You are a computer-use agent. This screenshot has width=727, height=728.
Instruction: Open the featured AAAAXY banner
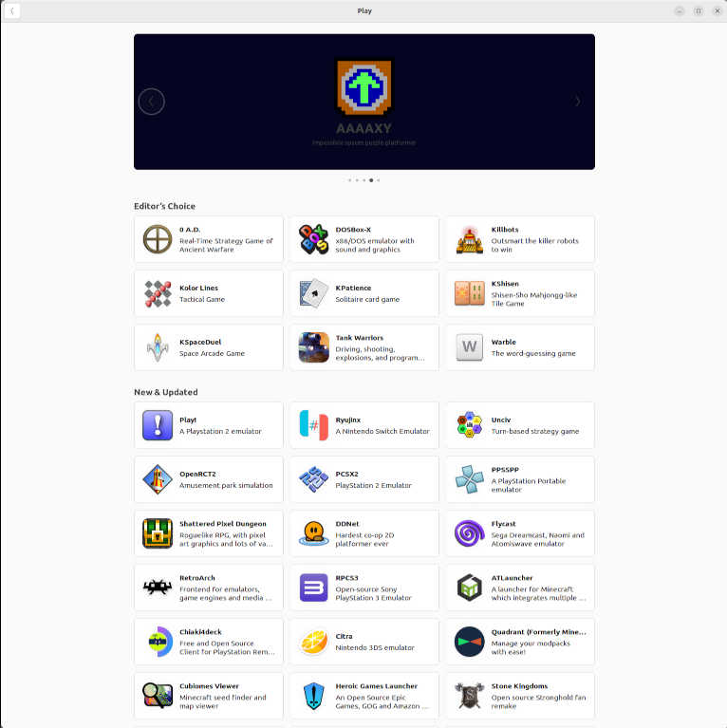363,102
